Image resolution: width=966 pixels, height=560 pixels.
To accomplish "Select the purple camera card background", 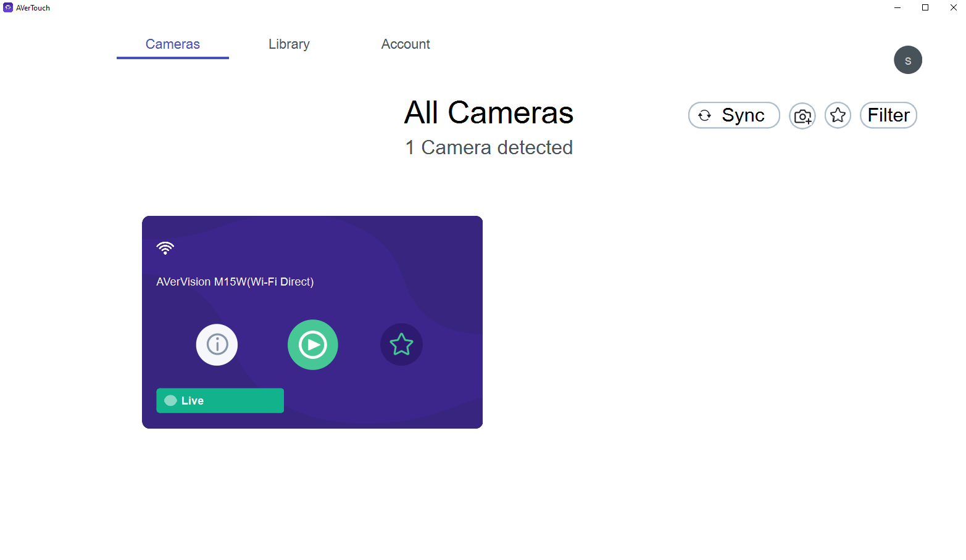I will pos(420,259).
